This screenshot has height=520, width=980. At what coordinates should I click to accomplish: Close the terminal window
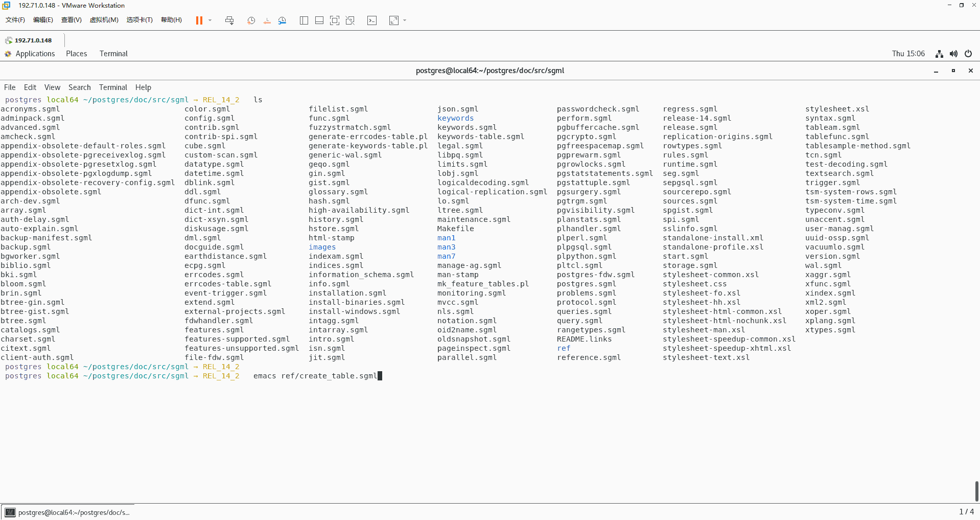point(971,71)
